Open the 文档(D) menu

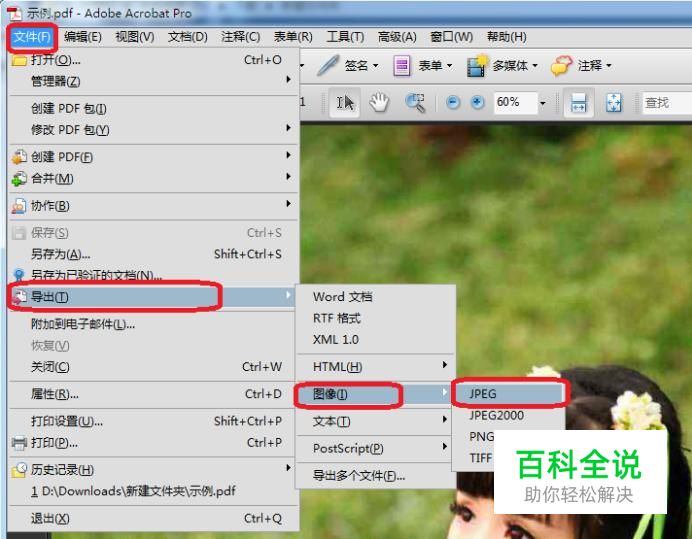(x=188, y=37)
